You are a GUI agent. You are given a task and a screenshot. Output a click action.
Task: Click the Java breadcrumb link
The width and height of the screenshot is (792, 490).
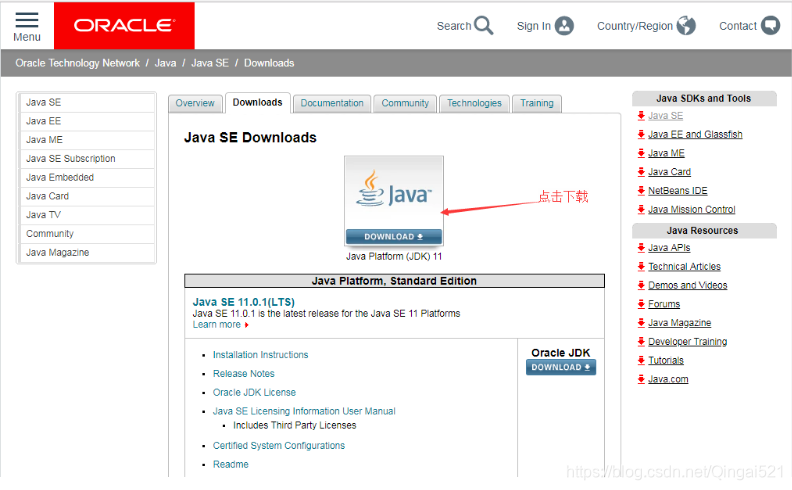coord(165,63)
